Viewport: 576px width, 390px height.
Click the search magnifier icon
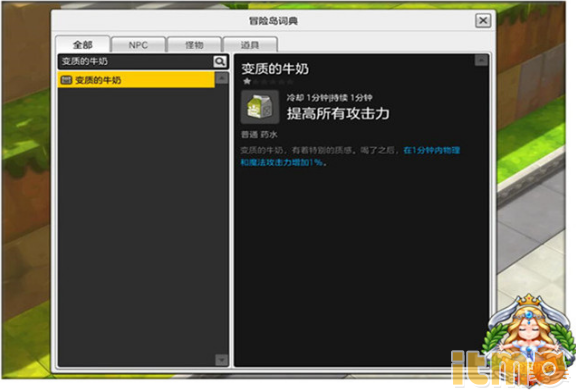pos(220,61)
